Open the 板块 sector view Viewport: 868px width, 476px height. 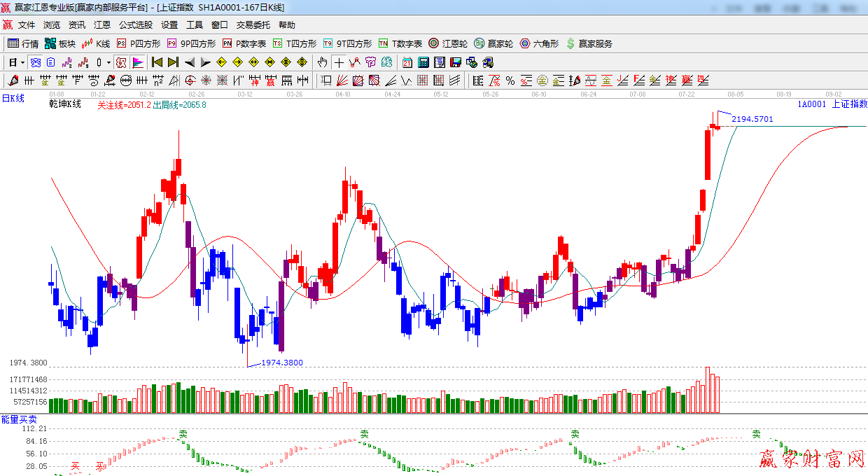point(60,43)
